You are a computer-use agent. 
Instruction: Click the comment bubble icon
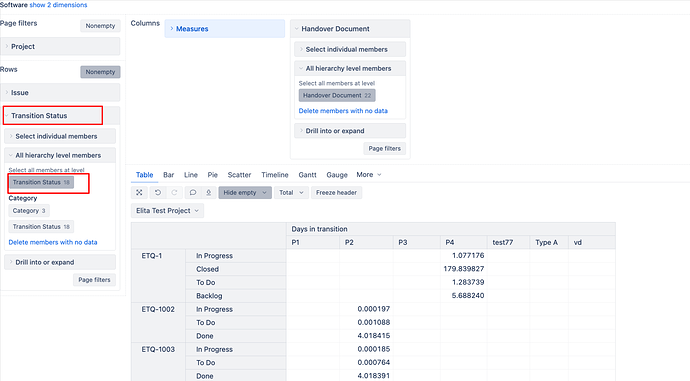pos(192,192)
